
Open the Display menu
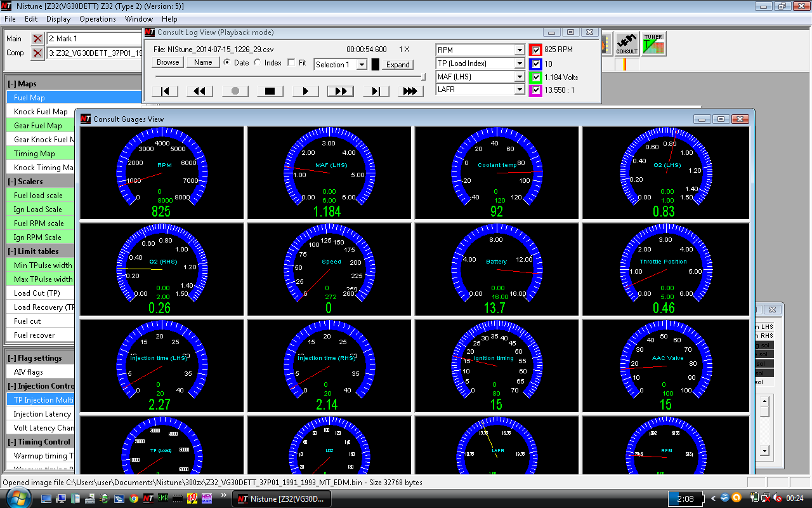pos(58,19)
